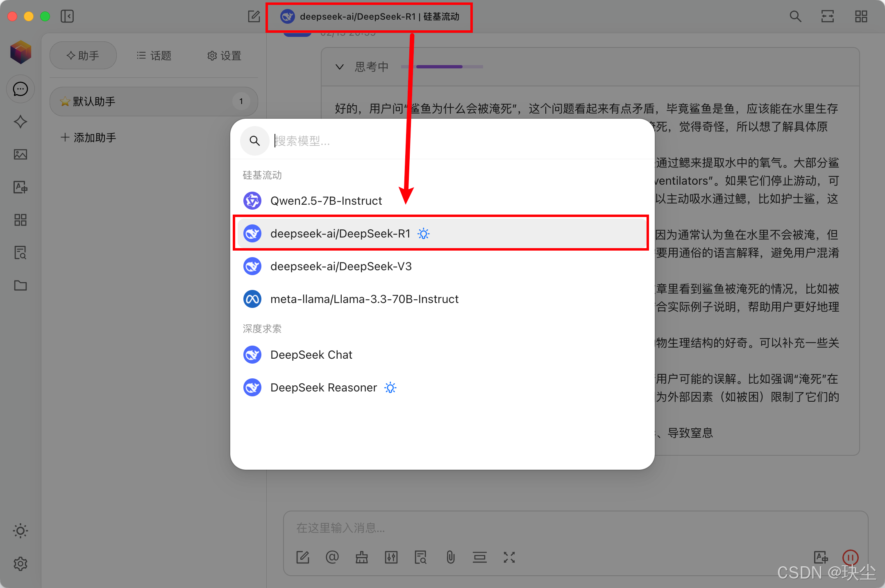Click the clear messages broom icon
This screenshot has height=588, width=885.
[361, 557]
